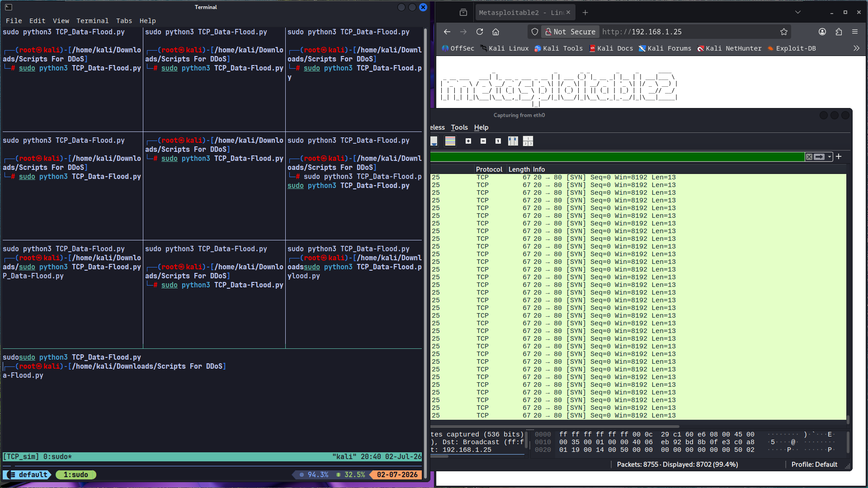Open the Terminal Tabs menu

click(124, 21)
